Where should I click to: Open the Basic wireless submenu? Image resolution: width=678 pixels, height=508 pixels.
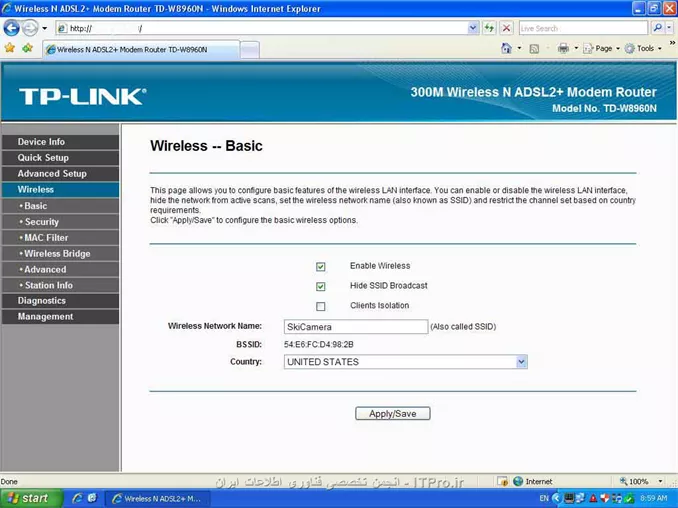60,206
